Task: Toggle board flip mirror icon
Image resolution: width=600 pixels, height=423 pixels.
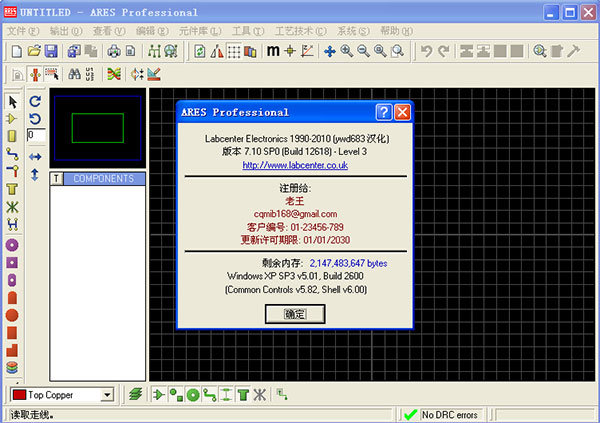Action: [x=217, y=51]
